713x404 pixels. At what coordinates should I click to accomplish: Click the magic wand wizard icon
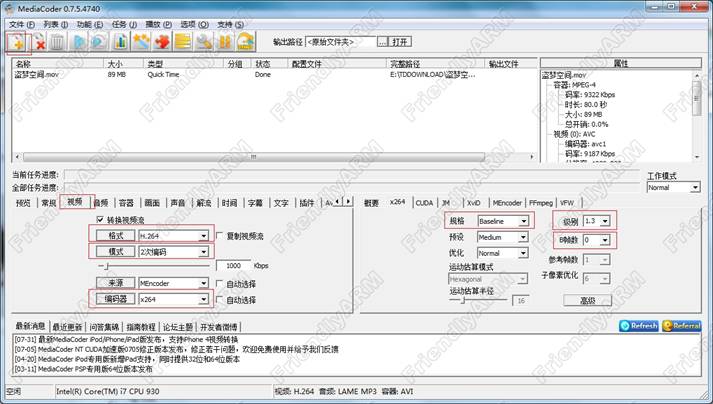click(x=141, y=43)
